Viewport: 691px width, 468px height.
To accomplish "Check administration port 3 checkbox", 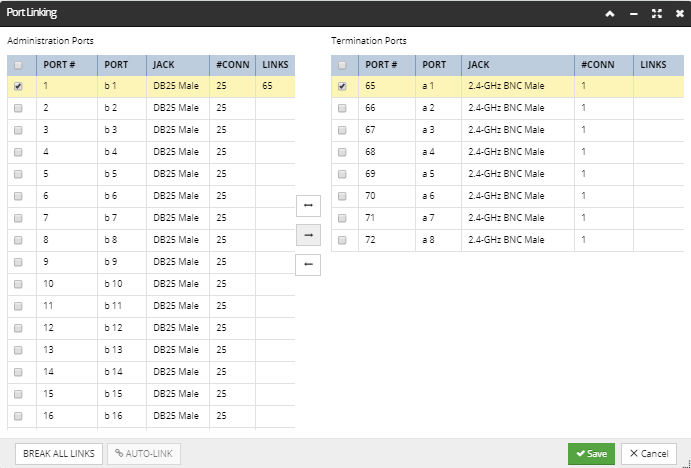I will click(x=18, y=130).
